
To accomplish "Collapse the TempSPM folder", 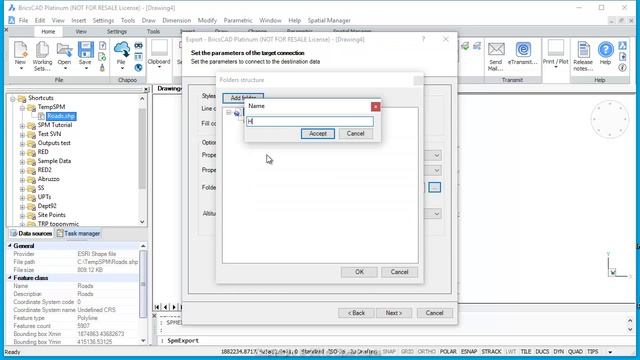I will pyautogui.click(x=22, y=107).
